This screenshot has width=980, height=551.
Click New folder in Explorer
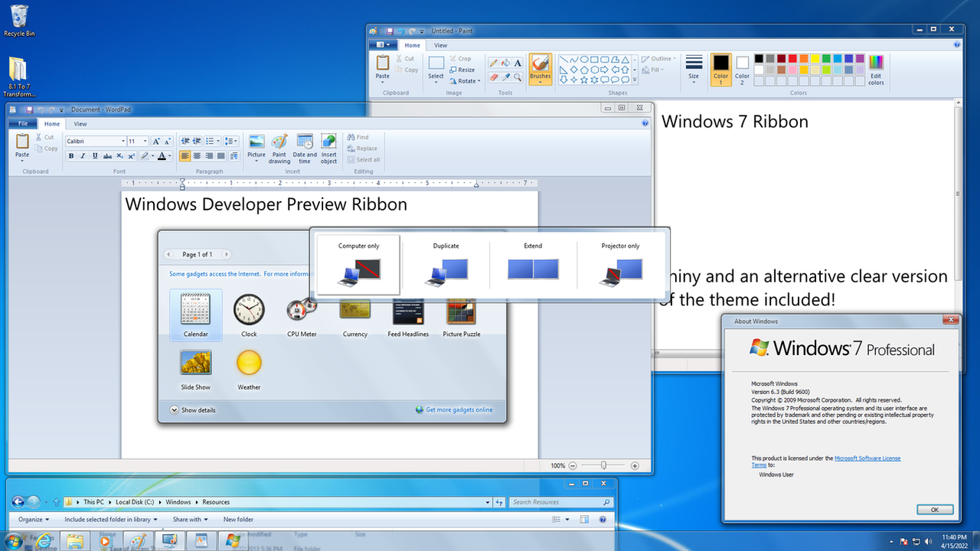pos(238,519)
